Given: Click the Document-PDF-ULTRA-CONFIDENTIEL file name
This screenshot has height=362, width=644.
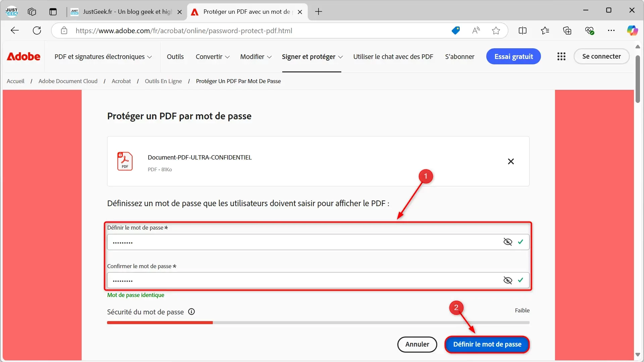Looking at the screenshot, I should coord(200,157).
